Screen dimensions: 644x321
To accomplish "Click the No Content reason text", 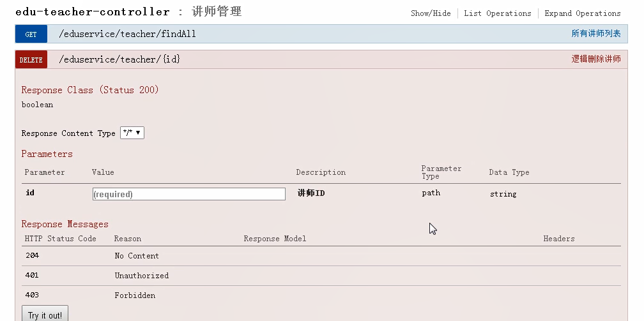I will (x=137, y=256).
